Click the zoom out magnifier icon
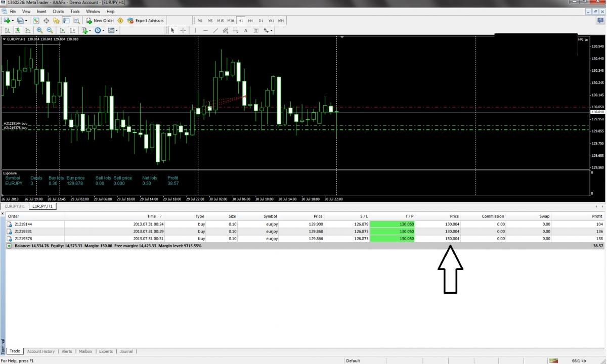 tap(49, 30)
